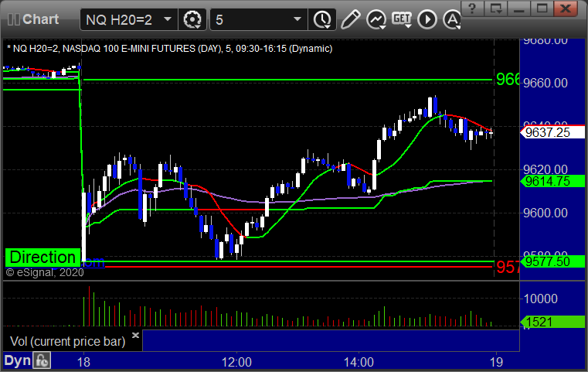Screen dimensions: 588x372
Task: Select the Vol (current price bar) label
Action: [x=67, y=341]
